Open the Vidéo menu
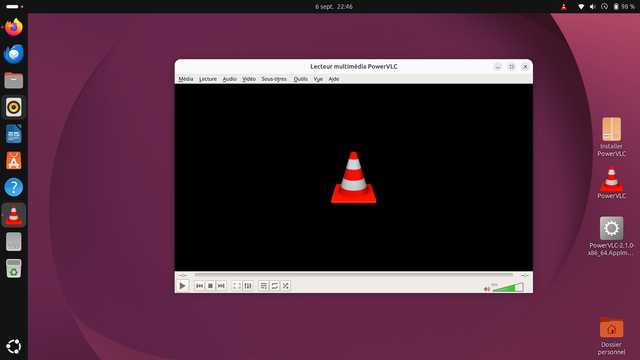 point(249,79)
